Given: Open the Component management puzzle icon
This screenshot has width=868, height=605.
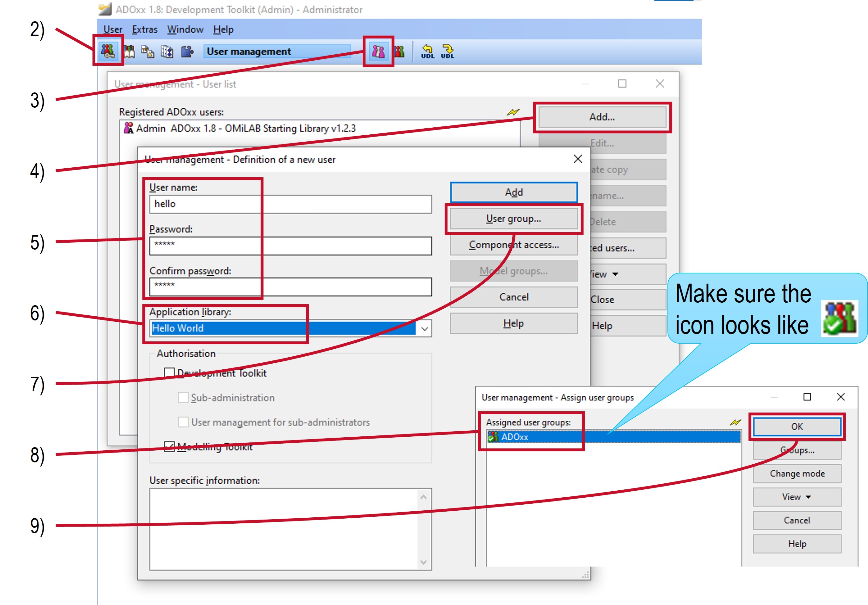Looking at the screenshot, I should click(x=187, y=51).
